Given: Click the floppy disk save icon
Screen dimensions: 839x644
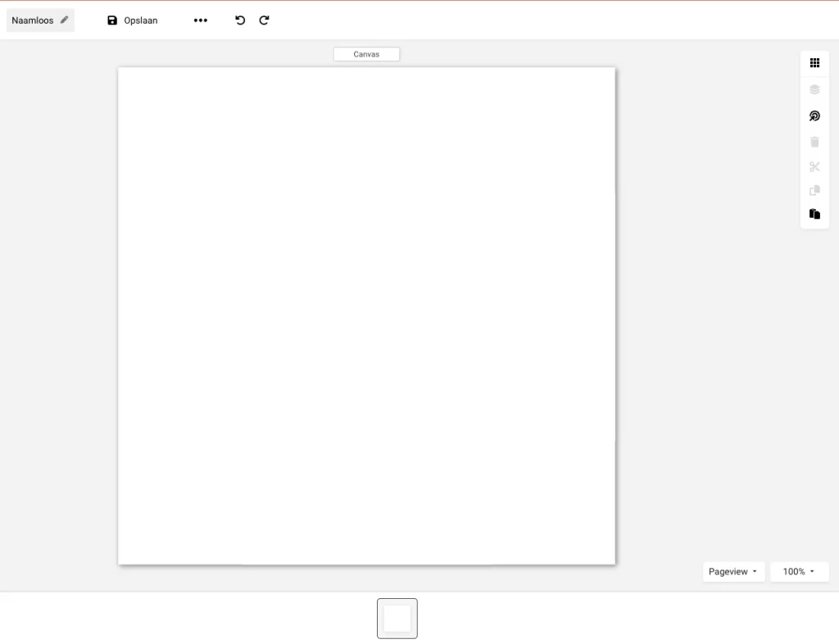Looking at the screenshot, I should point(112,20).
